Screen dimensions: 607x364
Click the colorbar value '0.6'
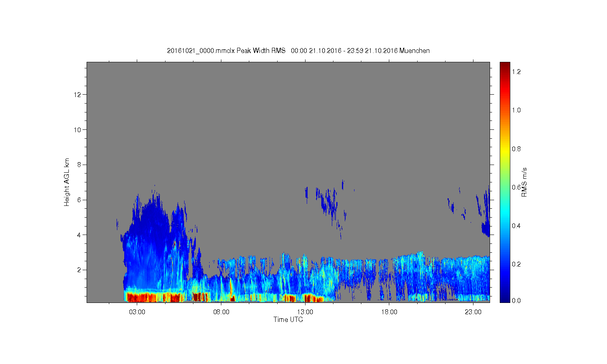516,187
